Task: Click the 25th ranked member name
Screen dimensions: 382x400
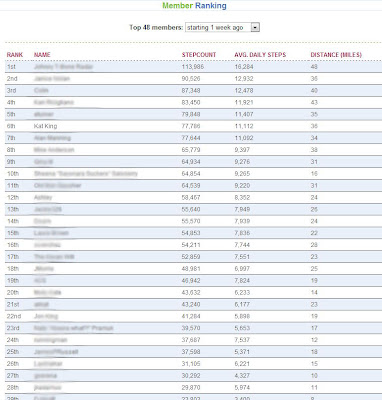Action: click(x=56, y=352)
